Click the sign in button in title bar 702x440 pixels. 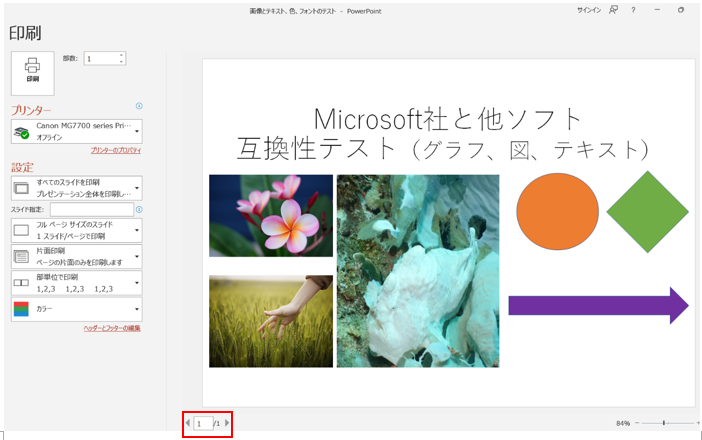coord(589,9)
